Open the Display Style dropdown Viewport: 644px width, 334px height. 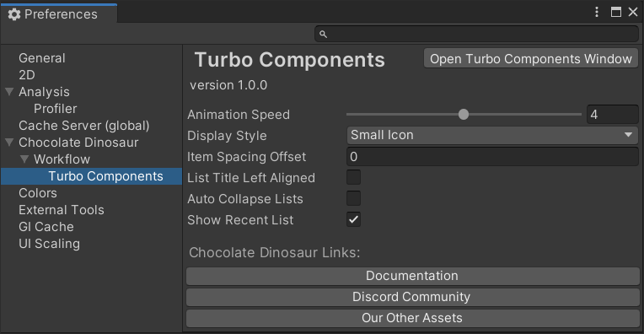click(x=492, y=135)
